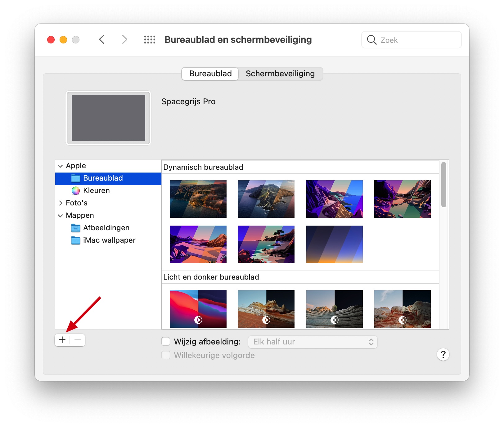The image size is (504, 427).
Task: Click the minus button to remove folder
Action: click(x=78, y=340)
